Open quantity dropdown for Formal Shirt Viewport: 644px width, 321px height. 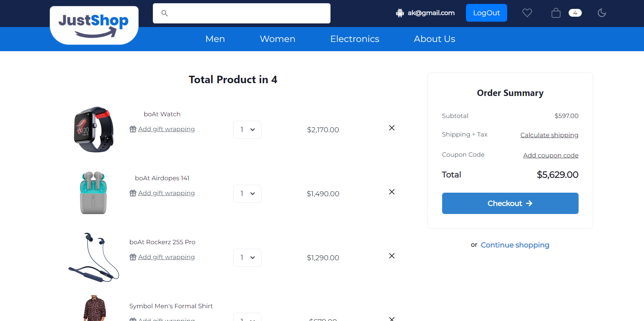click(x=247, y=317)
